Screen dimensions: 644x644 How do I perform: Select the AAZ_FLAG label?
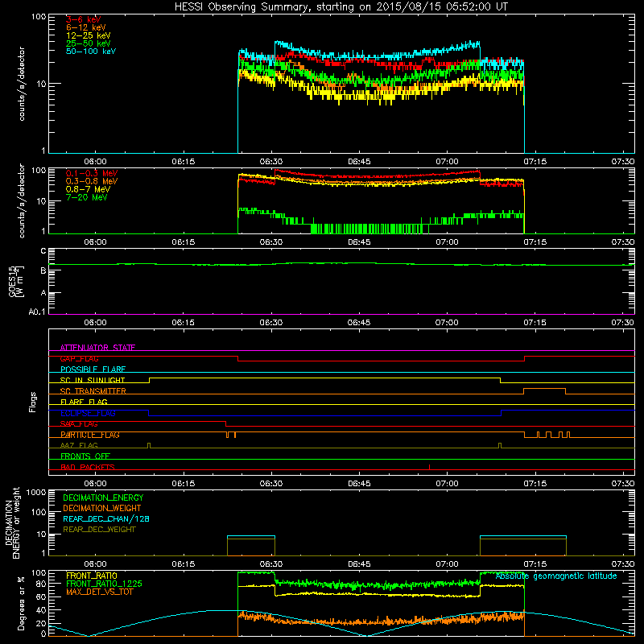(79, 445)
